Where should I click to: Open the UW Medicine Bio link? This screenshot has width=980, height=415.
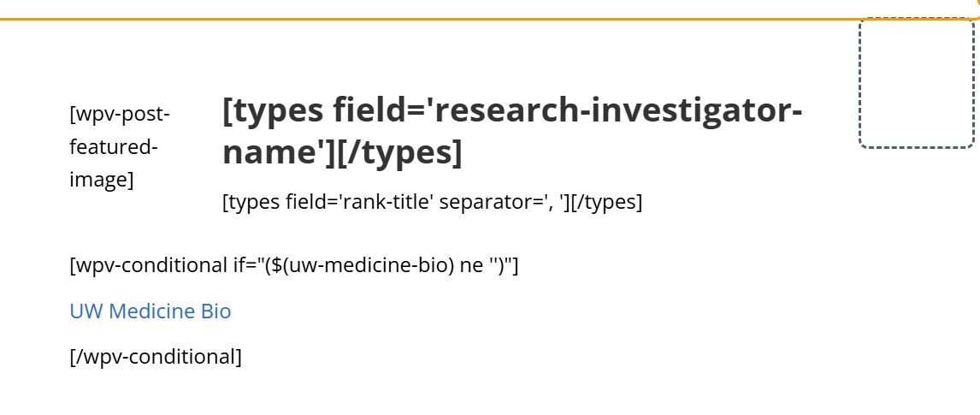(x=150, y=311)
